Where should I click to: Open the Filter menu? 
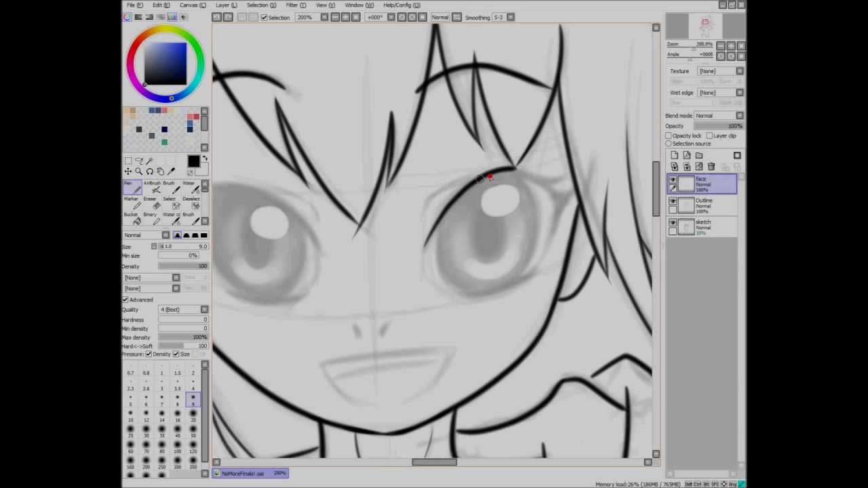290,5
